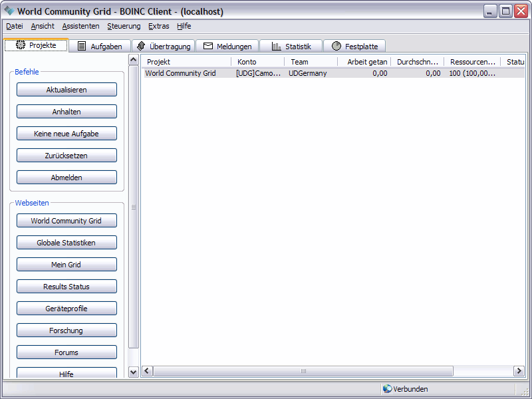Switch to the Statistik tab
The height and width of the screenshot is (399, 532).
[x=291, y=46]
